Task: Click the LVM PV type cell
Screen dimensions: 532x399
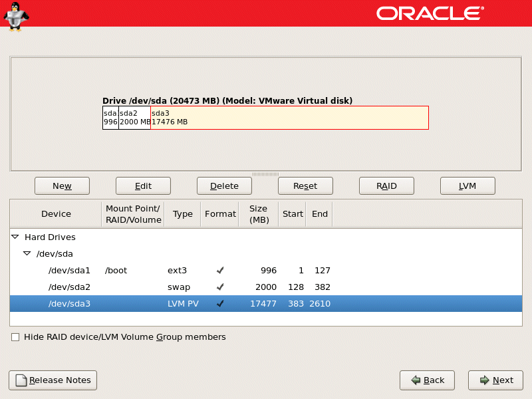Action: pyautogui.click(x=184, y=304)
